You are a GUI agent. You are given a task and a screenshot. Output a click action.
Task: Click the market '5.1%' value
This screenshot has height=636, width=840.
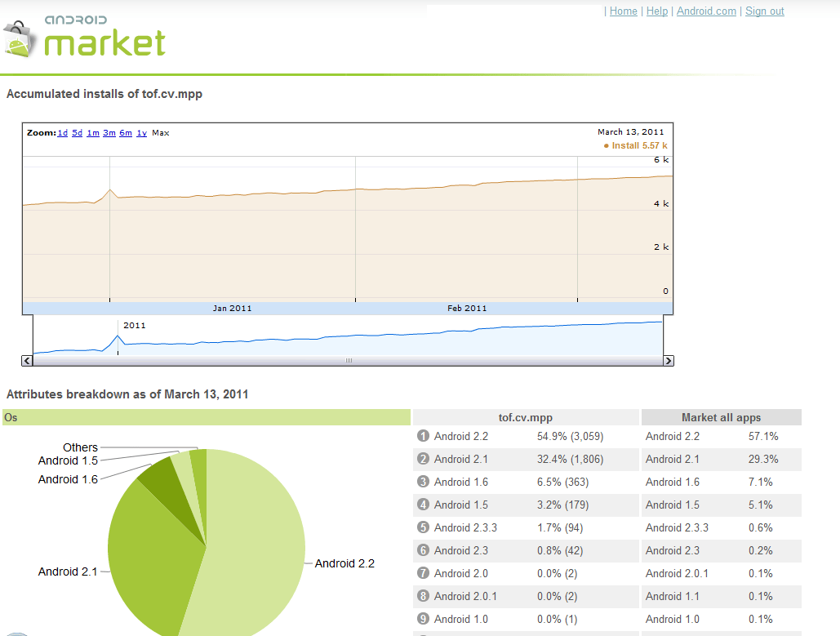[760, 505]
